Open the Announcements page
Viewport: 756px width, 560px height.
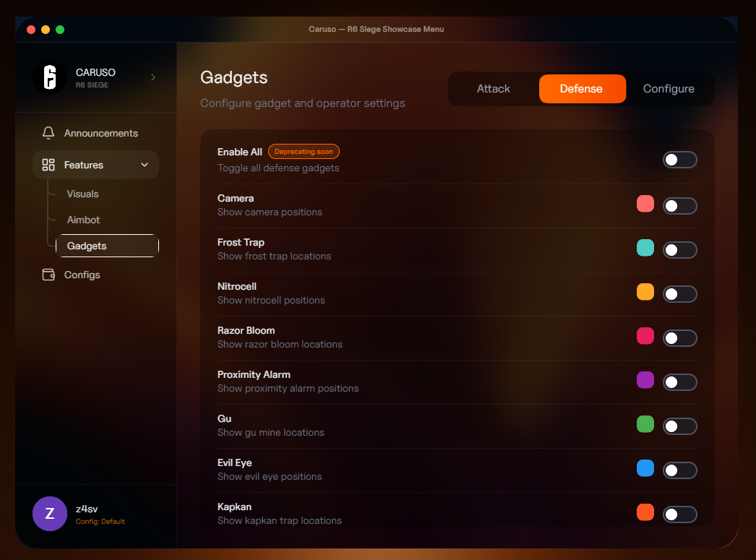click(95, 133)
